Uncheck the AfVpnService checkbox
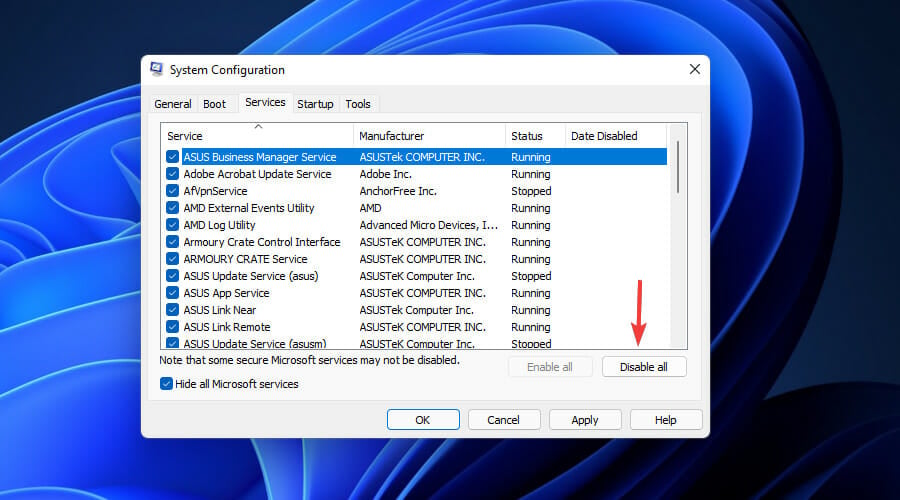 point(172,191)
